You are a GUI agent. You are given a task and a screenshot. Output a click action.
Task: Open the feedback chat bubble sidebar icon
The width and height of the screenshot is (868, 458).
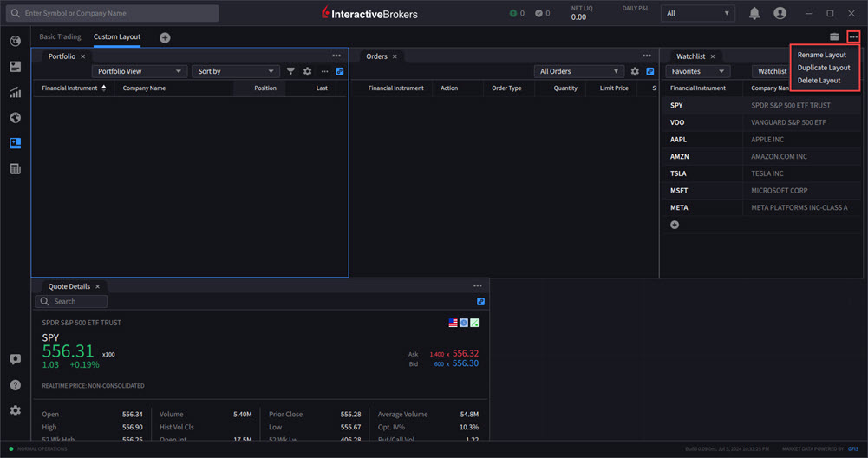click(16, 359)
